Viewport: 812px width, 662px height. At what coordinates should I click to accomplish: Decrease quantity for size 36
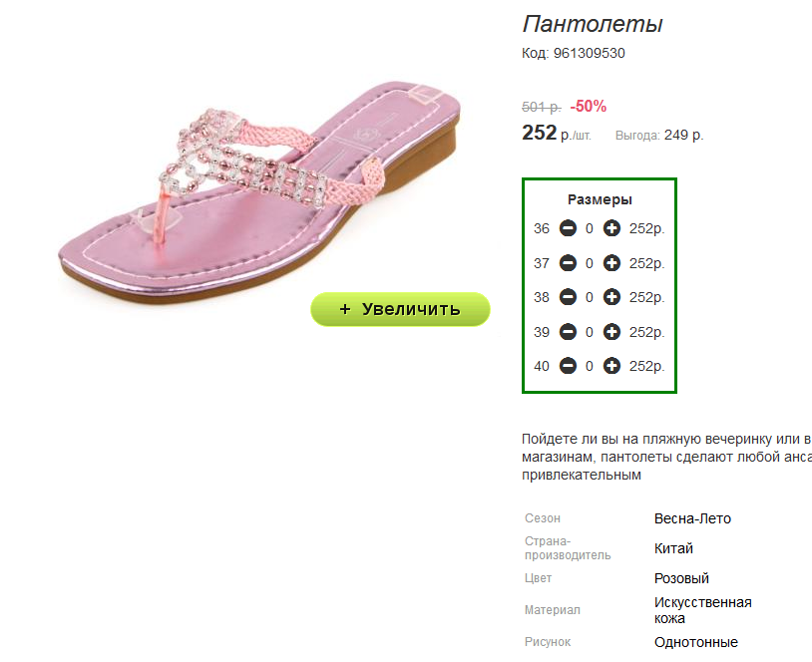coord(568,228)
